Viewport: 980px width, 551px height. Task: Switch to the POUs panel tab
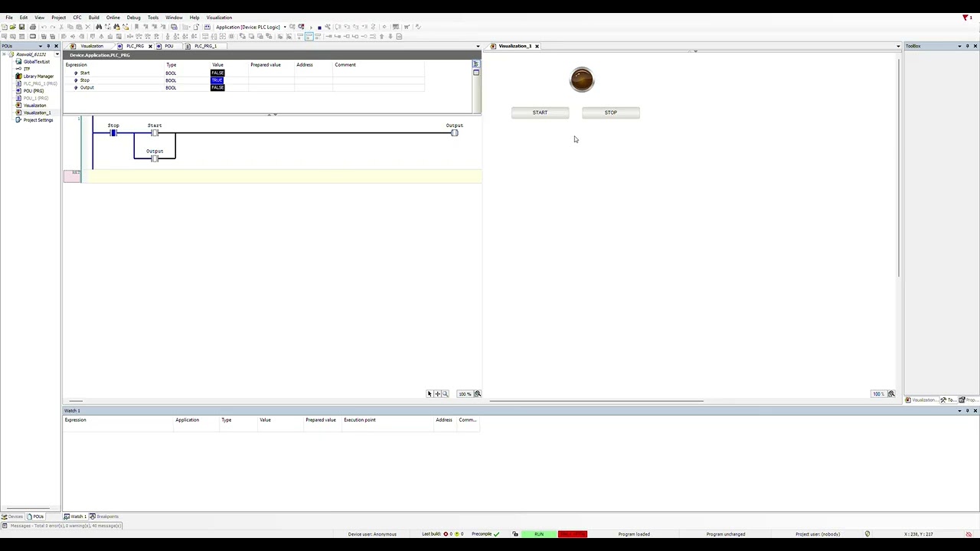(34, 517)
